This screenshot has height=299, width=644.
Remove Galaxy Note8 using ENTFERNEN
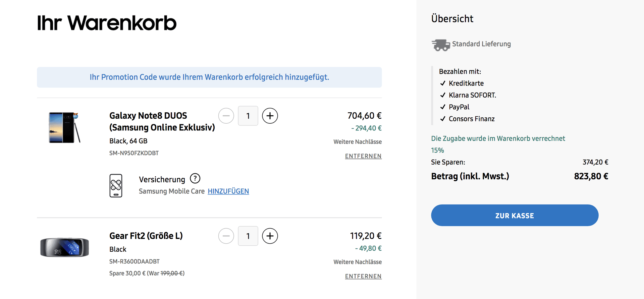[363, 156]
